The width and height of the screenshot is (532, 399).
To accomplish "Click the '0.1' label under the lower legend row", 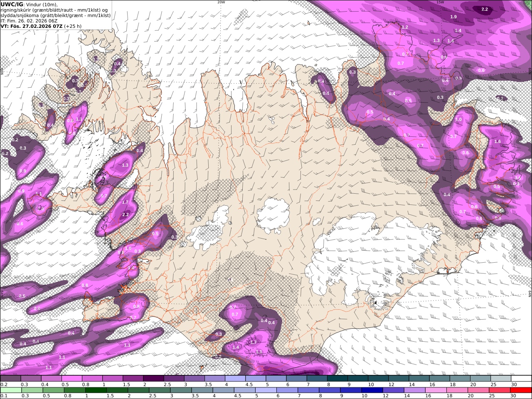I will pyautogui.click(x=3, y=396).
